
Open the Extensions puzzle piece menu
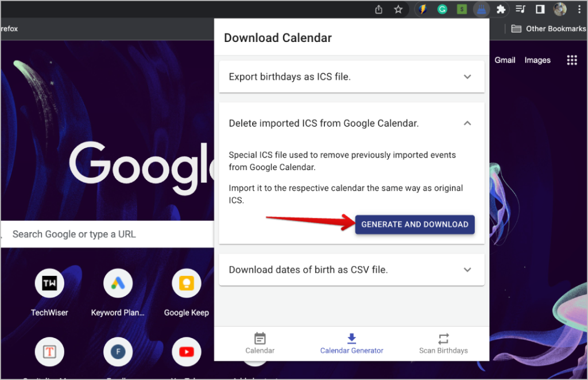pyautogui.click(x=501, y=9)
